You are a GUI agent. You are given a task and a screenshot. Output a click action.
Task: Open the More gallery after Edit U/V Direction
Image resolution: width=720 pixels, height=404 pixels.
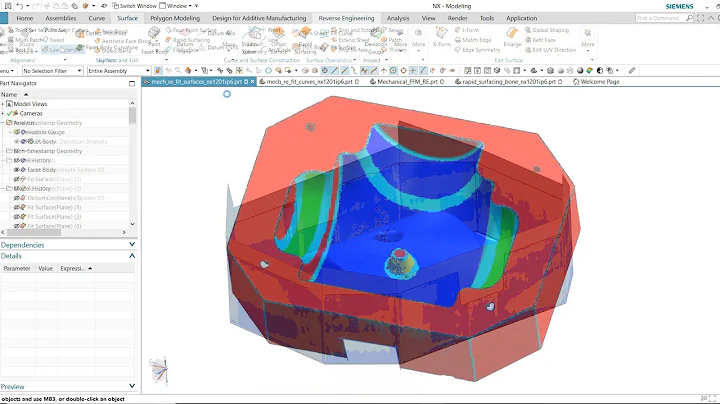point(588,39)
